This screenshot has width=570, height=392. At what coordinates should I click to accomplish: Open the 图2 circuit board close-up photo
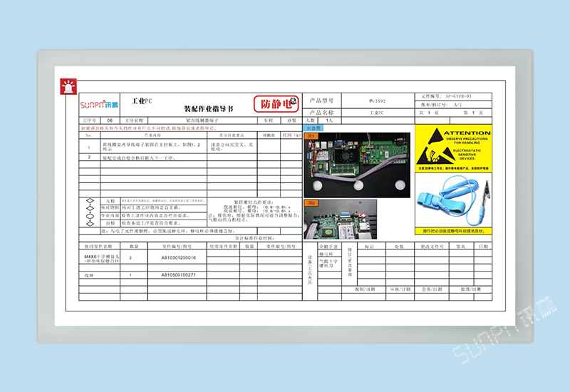[x=341, y=220]
